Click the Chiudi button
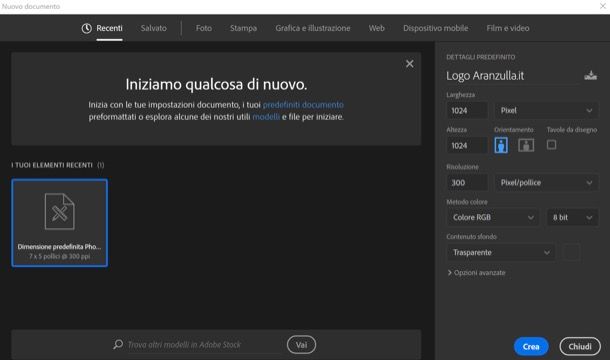This screenshot has width=610, height=360. (x=580, y=346)
